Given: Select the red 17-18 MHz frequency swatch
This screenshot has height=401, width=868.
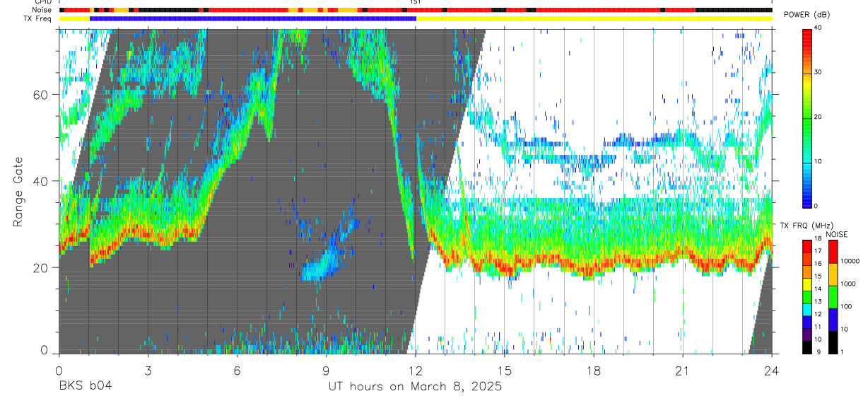Looking at the screenshot, I should 807,246.
